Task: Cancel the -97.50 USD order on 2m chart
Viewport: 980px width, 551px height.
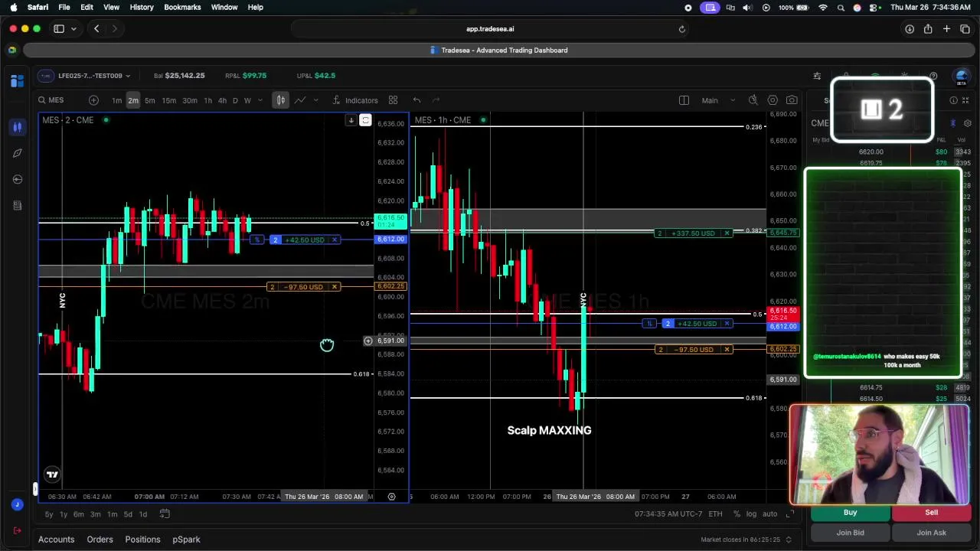Action: 334,287
